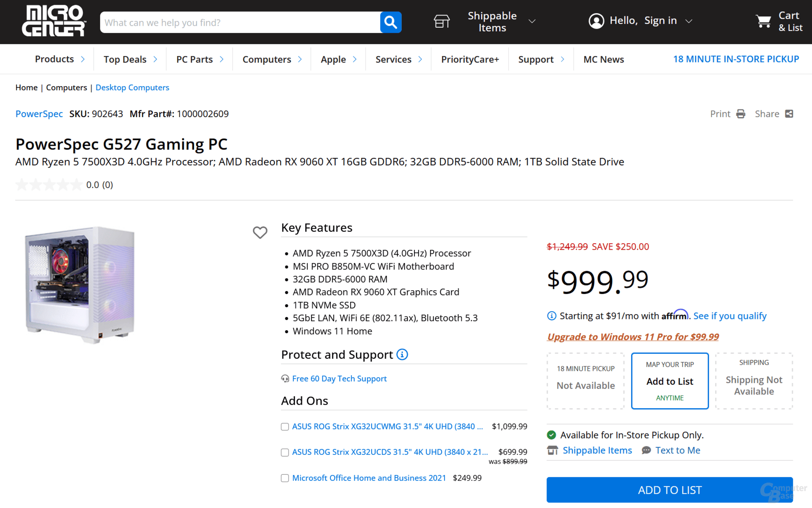This screenshot has height=508, width=812.
Task: Click the heart icon to save product
Action: click(x=260, y=232)
